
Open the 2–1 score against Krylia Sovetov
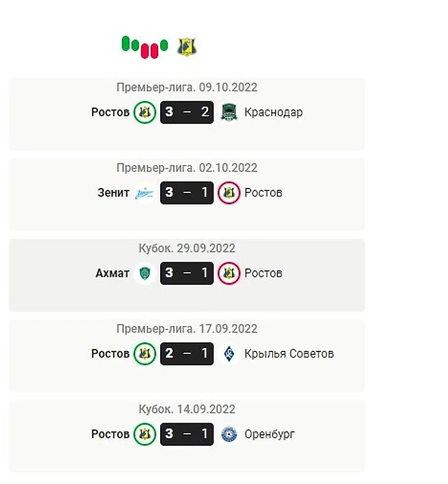(187, 354)
